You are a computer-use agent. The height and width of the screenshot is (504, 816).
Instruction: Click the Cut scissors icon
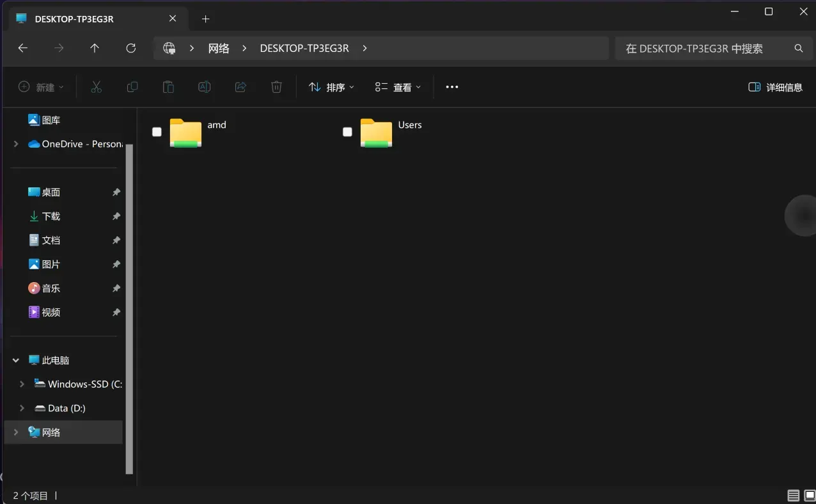(x=97, y=87)
